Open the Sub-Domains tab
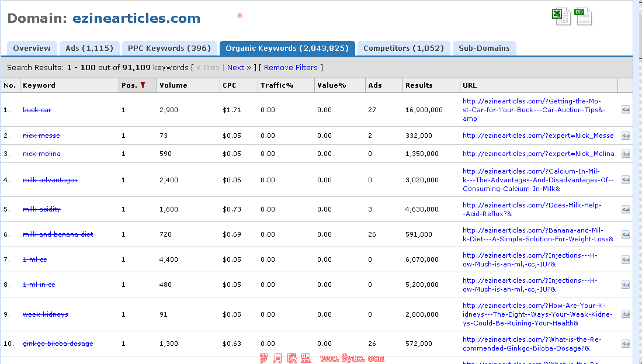Viewport: 642px width, 364px height. 484,48
